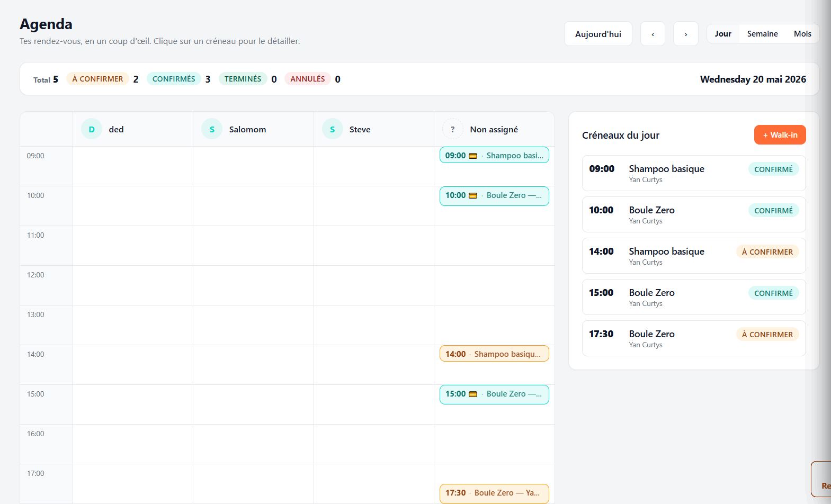The height and width of the screenshot is (504, 831).
Task: Click the Salomom avatar circle
Action: (x=212, y=129)
